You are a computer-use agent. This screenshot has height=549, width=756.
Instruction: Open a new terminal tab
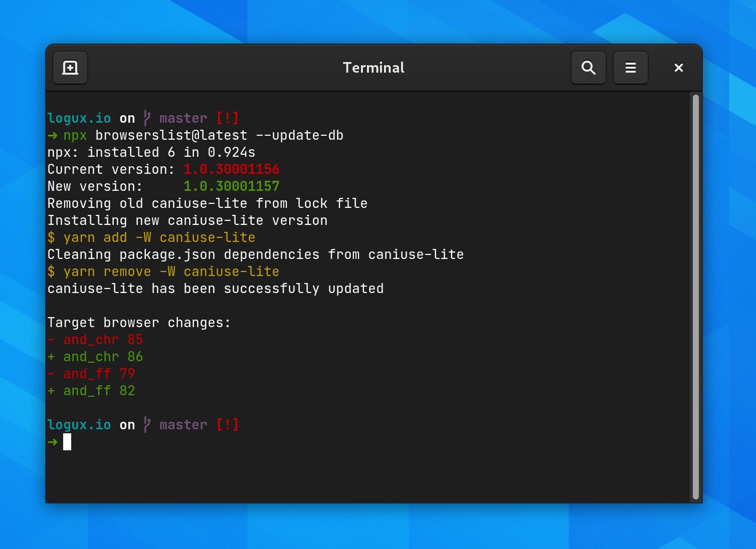70,68
